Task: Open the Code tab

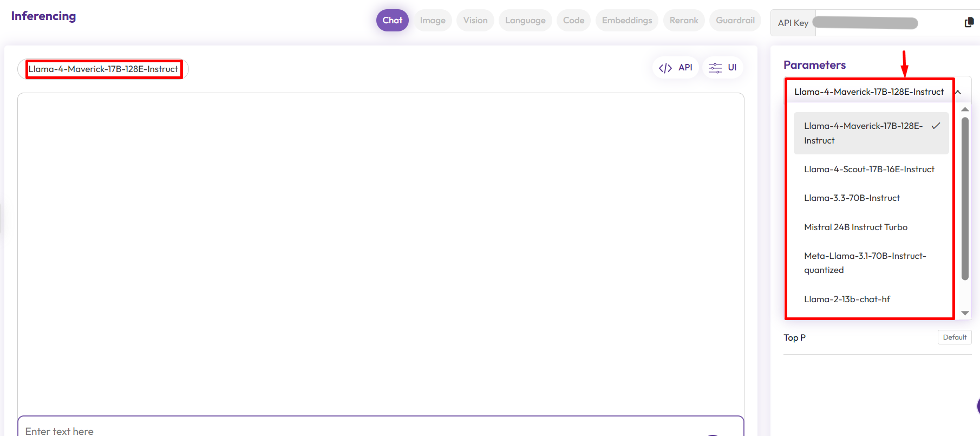Action: pos(573,21)
